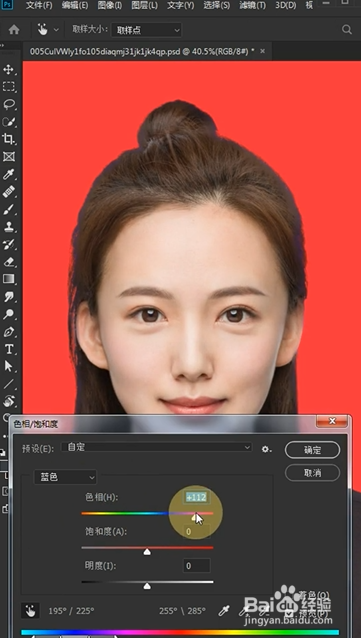Select the Eraser tool
Viewport: 361px width, 638px height.
point(9,262)
